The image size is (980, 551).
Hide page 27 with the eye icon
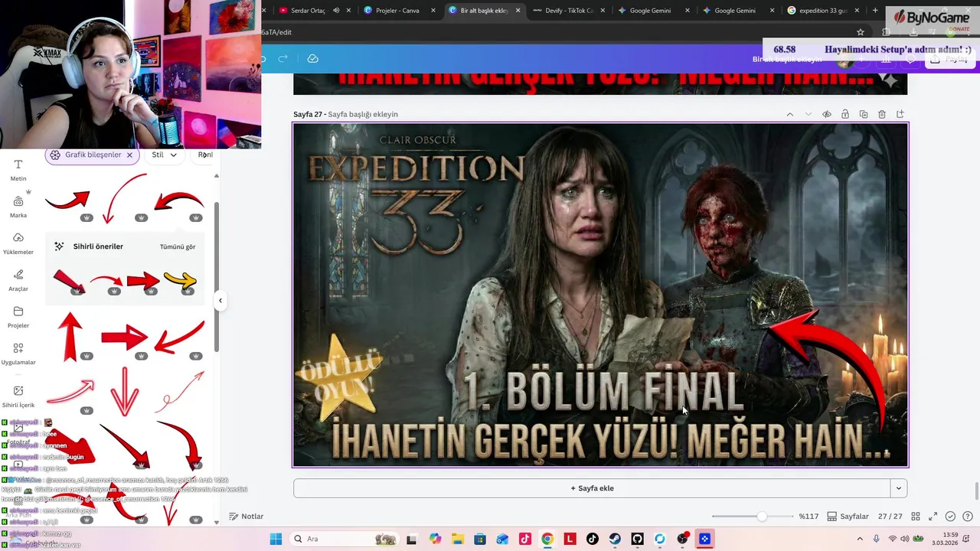[x=827, y=114]
